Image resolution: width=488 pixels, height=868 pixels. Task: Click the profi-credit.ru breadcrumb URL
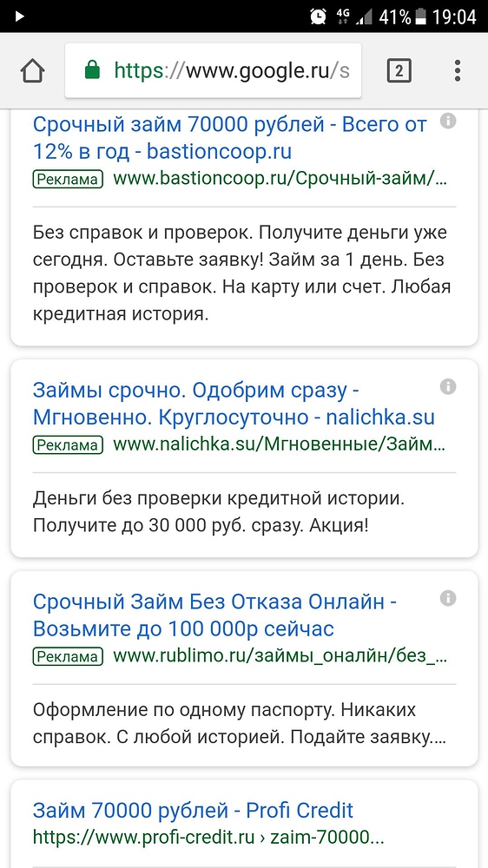point(208,837)
